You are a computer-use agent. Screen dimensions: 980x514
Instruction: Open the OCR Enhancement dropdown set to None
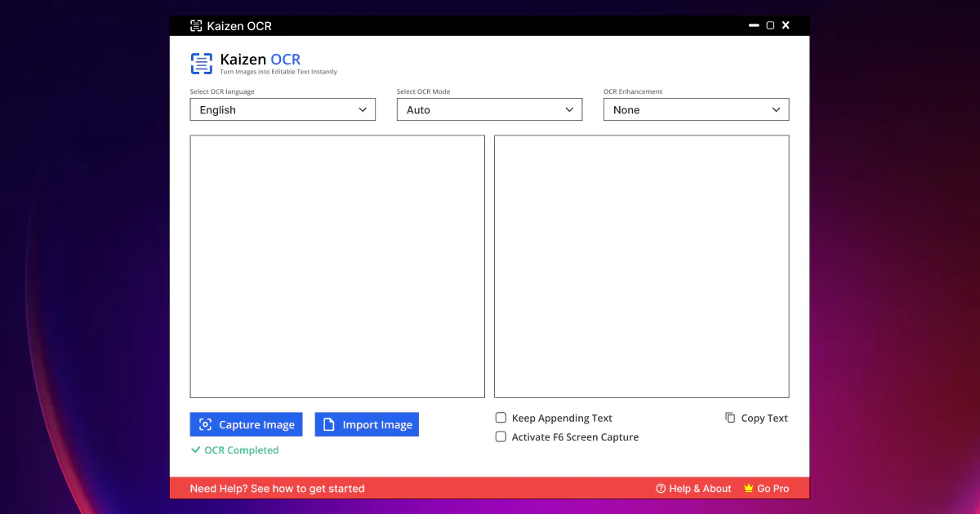[696, 109]
